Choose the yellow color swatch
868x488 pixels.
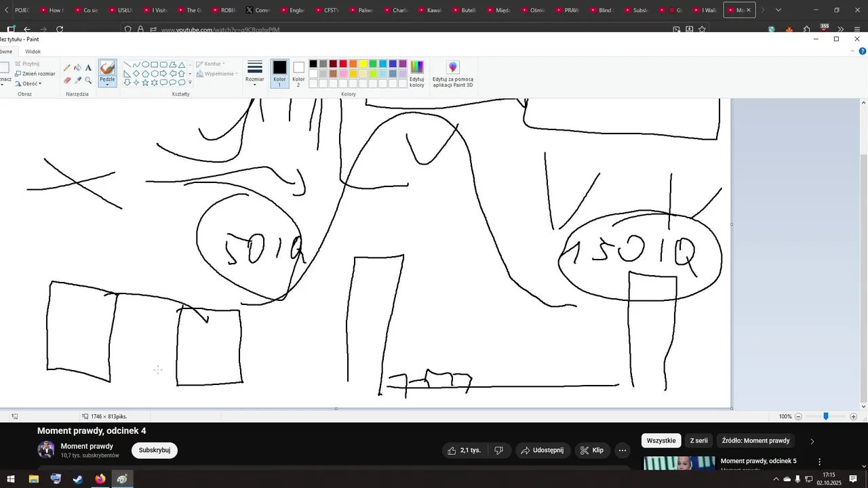point(363,64)
